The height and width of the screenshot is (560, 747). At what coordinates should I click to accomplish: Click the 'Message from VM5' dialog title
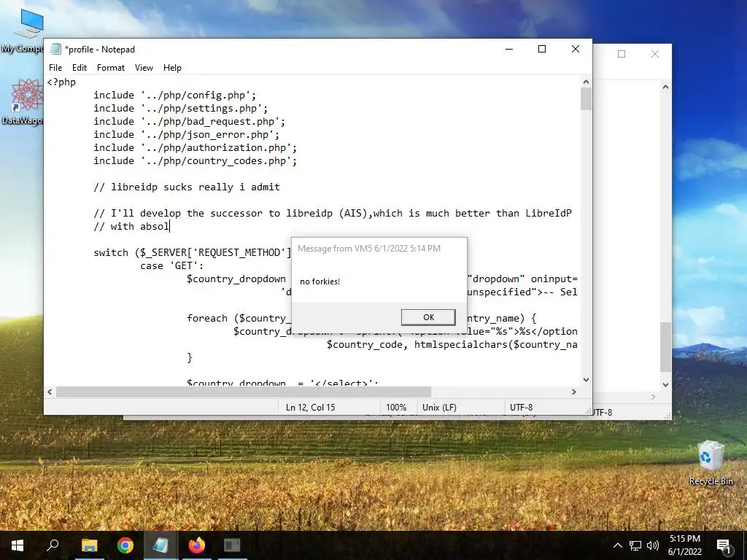tap(368, 249)
